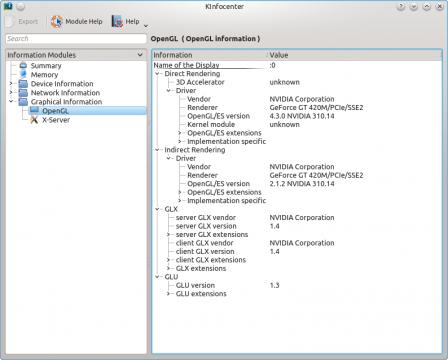Click the Export document icon
The height and width of the screenshot is (360, 448).
pyautogui.click(x=10, y=22)
